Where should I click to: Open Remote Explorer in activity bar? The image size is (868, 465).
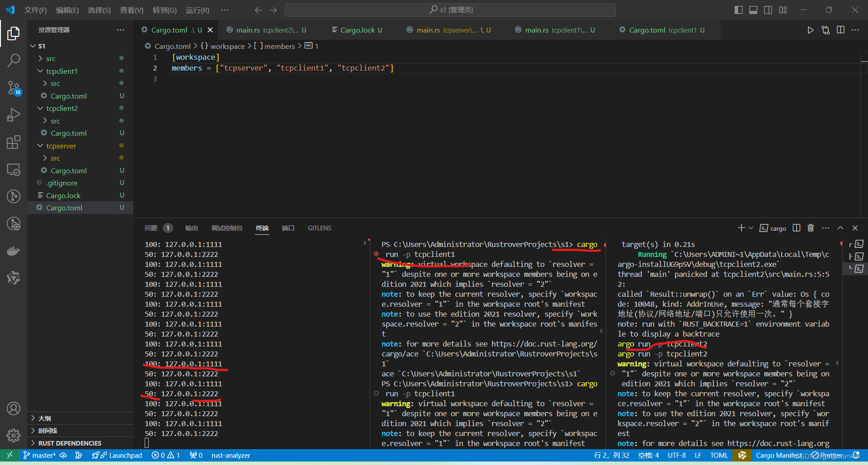(14, 170)
